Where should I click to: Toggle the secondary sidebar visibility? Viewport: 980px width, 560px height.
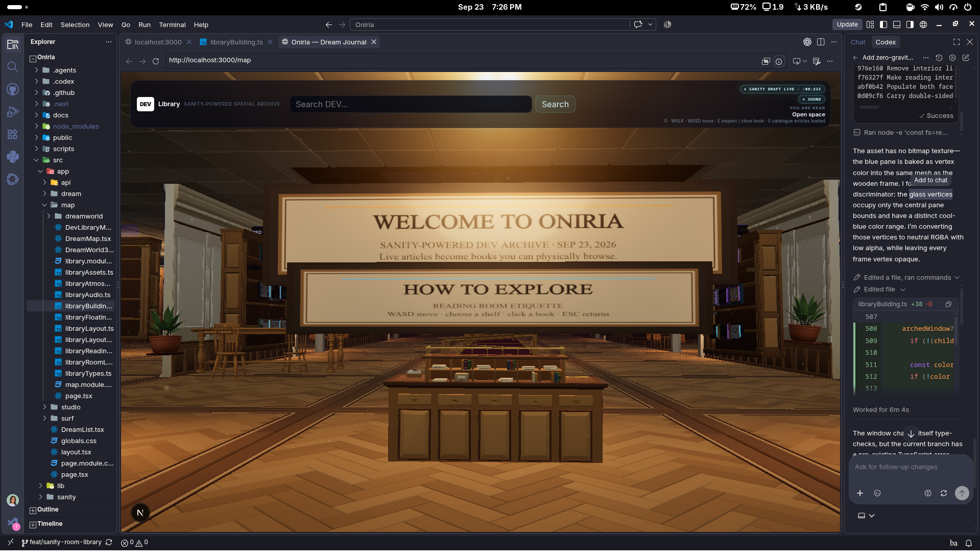(910, 25)
